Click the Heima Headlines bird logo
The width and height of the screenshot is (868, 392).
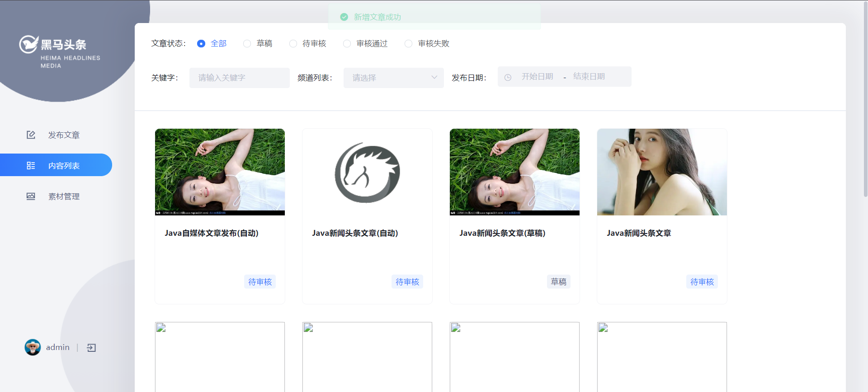click(28, 44)
